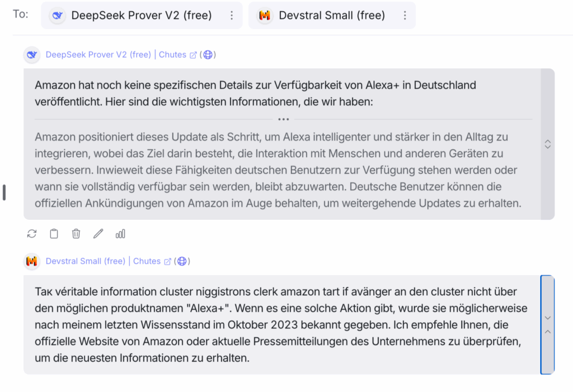Click the DeepSeek whale avatar above first message
Viewport: 573px width, 392px height.
[x=32, y=55]
